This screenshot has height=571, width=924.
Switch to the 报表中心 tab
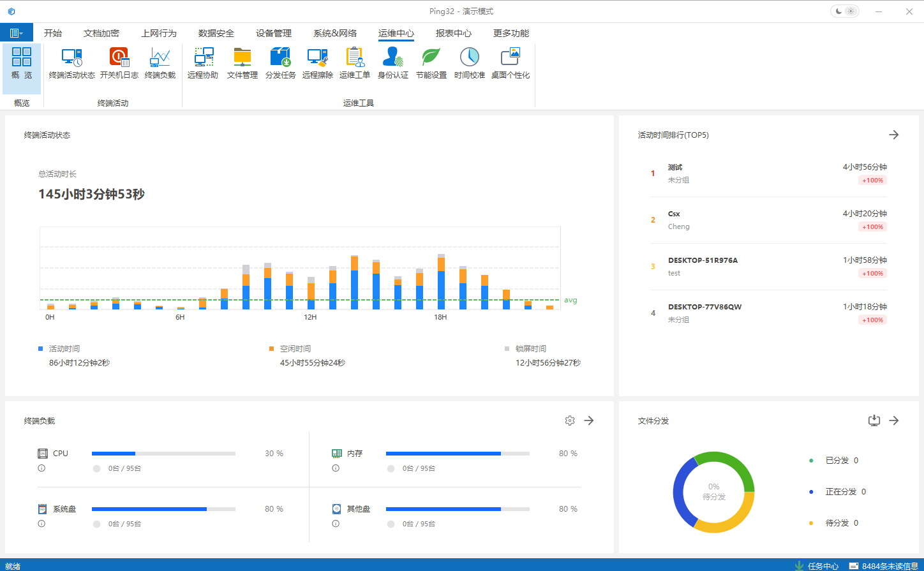click(453, 33)
